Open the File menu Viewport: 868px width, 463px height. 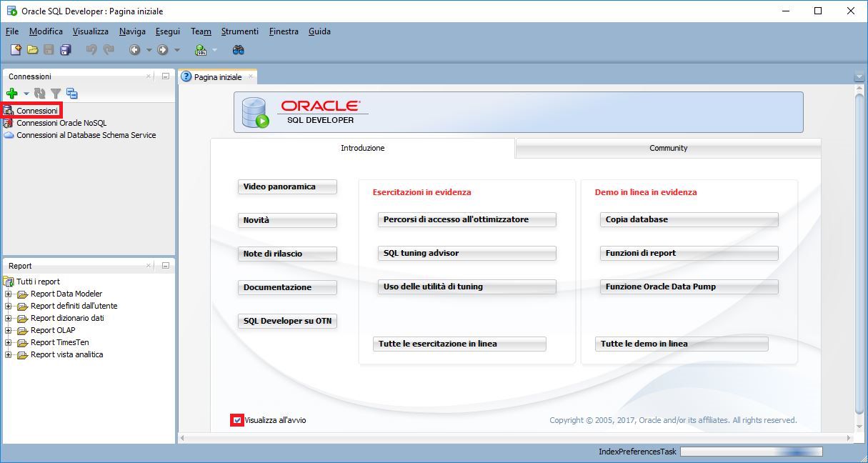point(12,31)
